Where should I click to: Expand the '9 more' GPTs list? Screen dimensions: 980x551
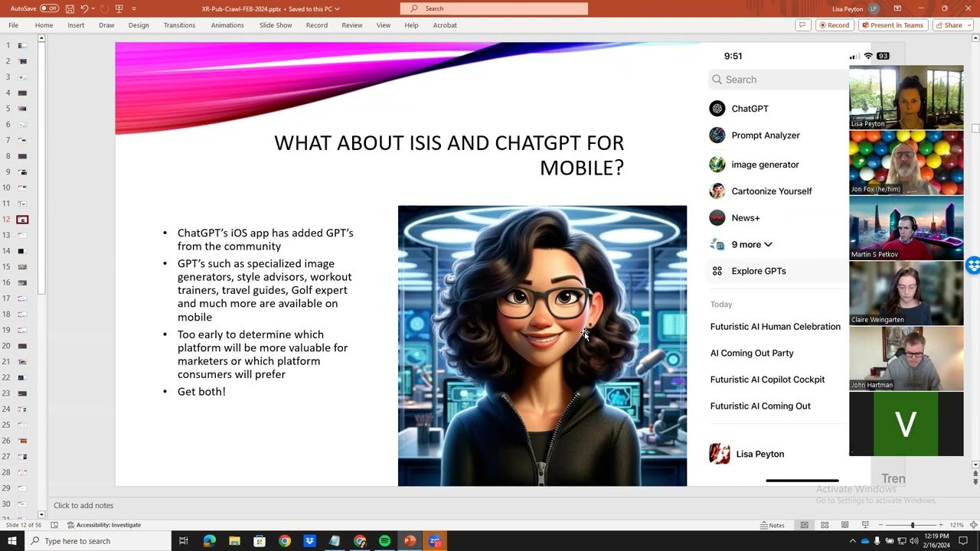[x=751, y=244]
